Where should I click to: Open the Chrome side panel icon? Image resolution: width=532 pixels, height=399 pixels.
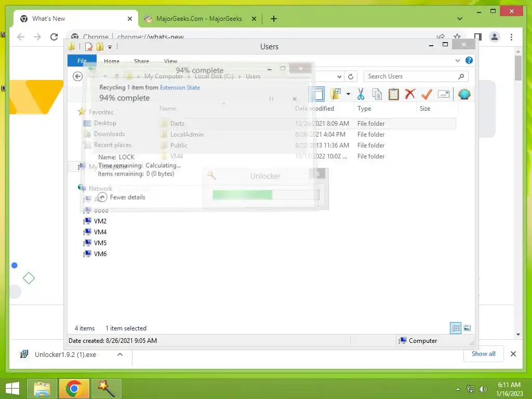478,37
